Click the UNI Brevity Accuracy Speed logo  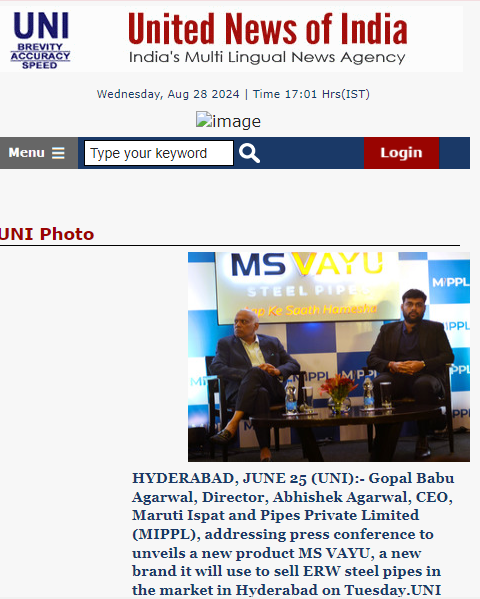click(41, 40)
